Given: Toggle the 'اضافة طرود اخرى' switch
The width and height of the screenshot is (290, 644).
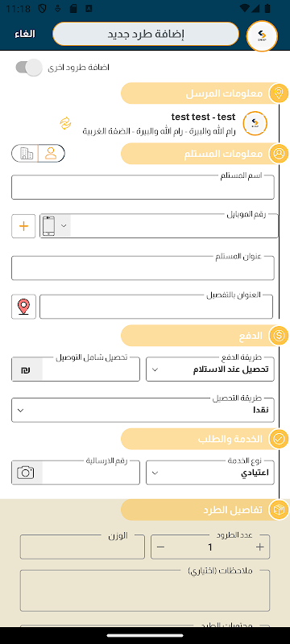Looking at the screenshot, I should [x=29, y=68].
